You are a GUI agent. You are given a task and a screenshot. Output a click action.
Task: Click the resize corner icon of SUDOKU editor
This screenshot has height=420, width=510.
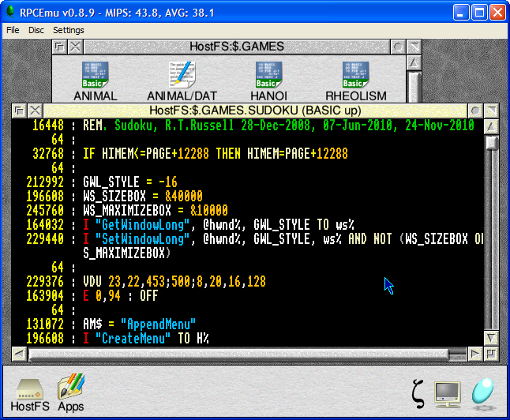[491, 354]
